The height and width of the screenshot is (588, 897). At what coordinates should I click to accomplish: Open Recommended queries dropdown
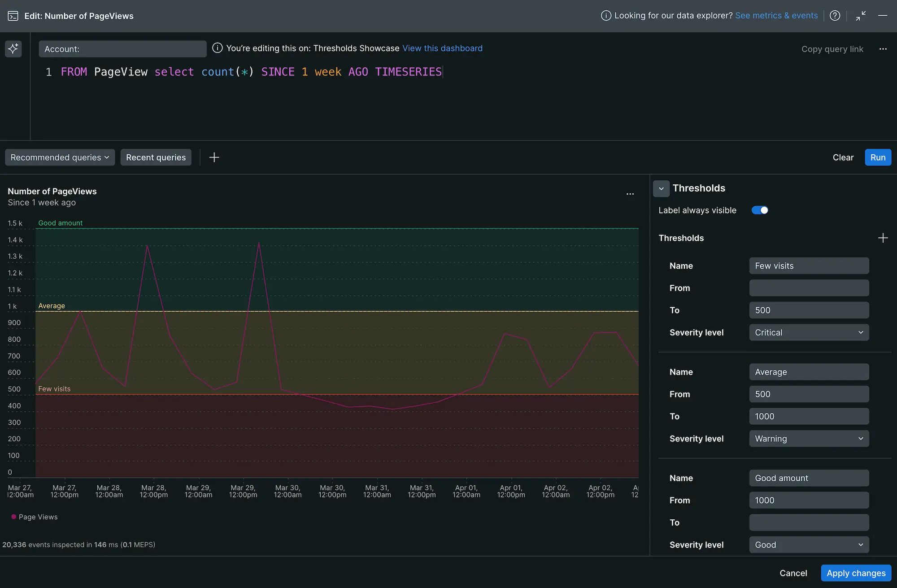click(60, 157)
